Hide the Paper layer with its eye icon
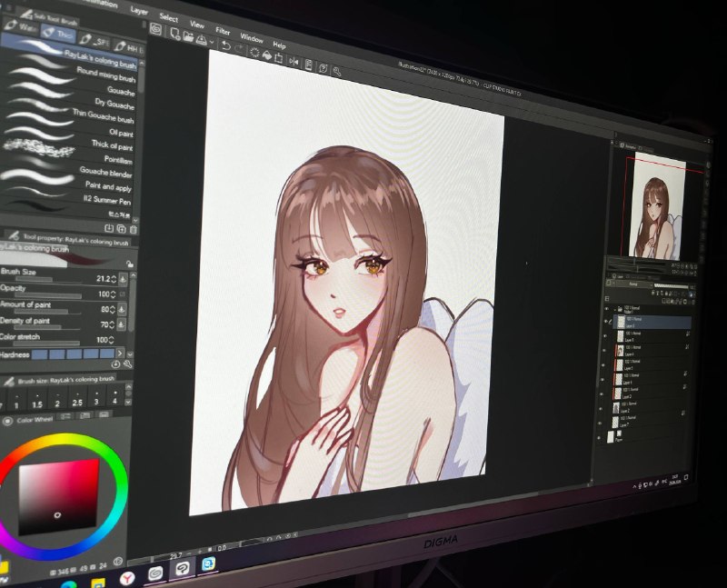 [598, 438]
